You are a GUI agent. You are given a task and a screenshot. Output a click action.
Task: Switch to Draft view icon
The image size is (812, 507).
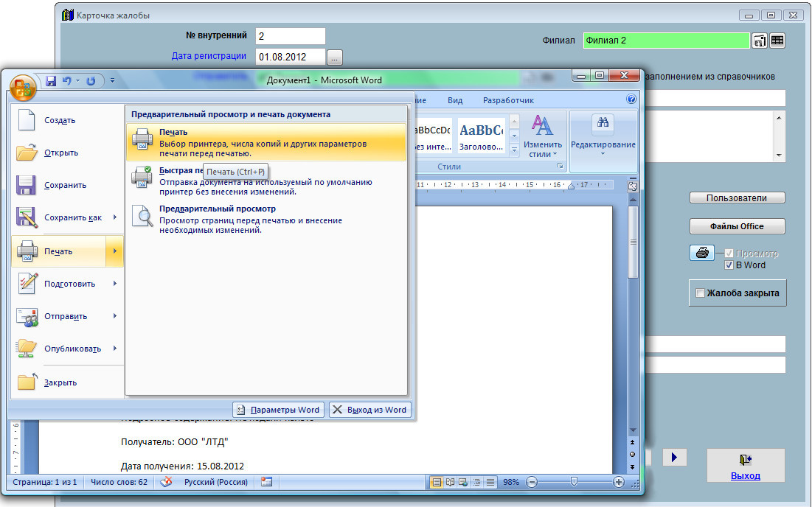point(490,482)
